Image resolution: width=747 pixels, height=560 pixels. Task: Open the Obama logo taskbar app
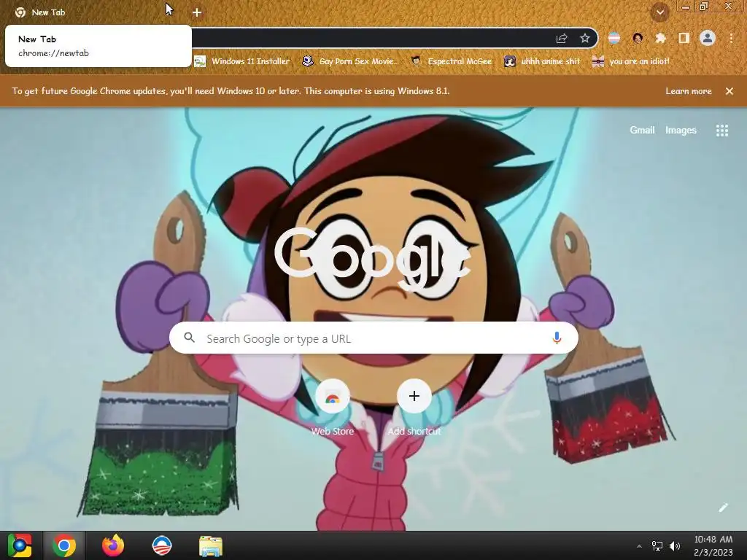tap(162, 545)
